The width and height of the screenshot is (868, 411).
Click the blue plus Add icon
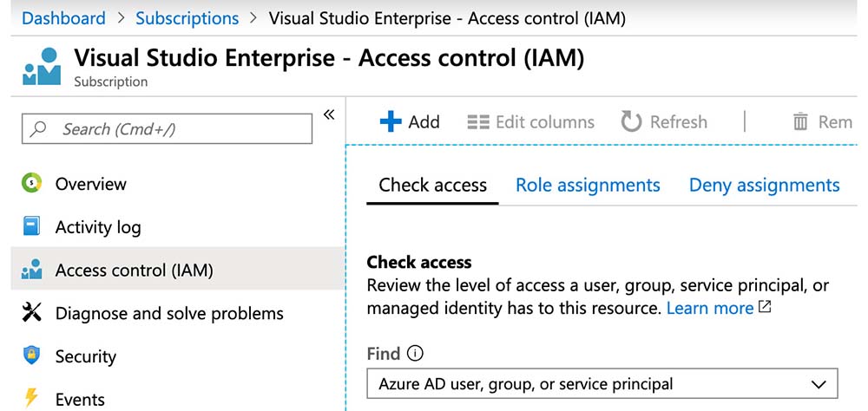click(391, 122)
